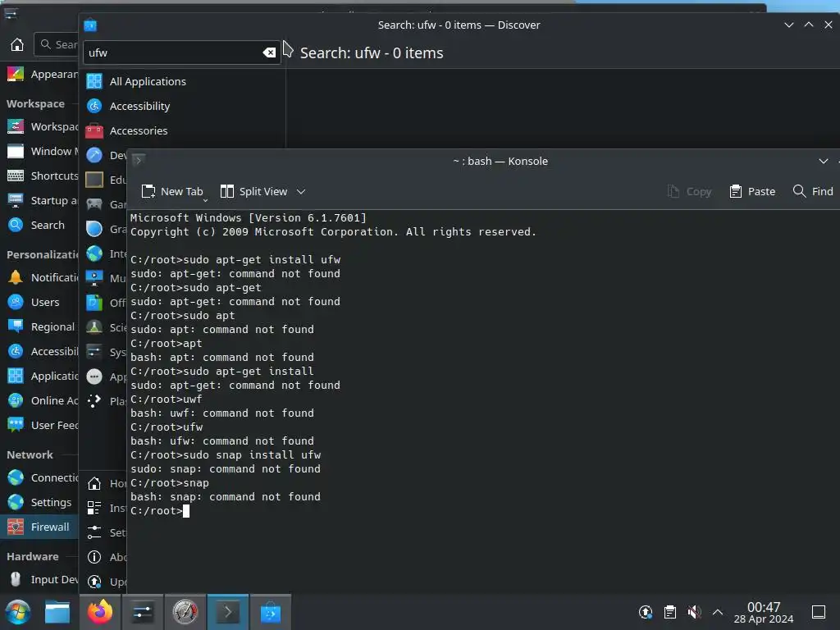The image size is (840, 630).
Task: Click the Graphics category icon in Discover
Action: pyautogui.click(x=94, y=230)
